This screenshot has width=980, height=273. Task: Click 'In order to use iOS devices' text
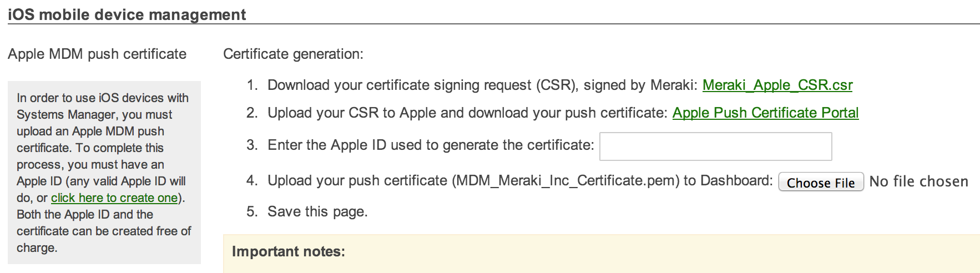pos(103,98)
